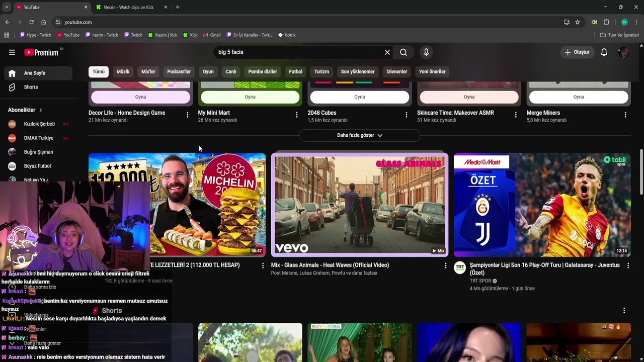Open a new browser tab

tap(178, 7)
